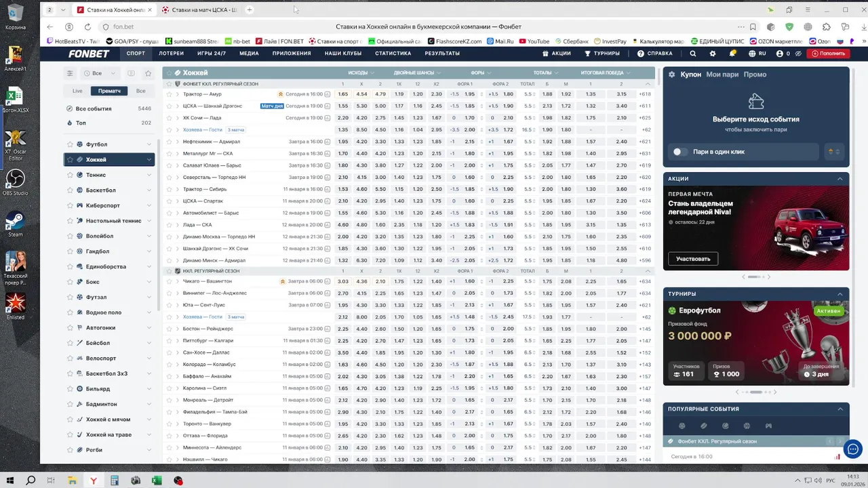This screenshot has width=868, height=488.
Task: Click statistics icon for Трактор — Амур
Action: coord(328,94)
